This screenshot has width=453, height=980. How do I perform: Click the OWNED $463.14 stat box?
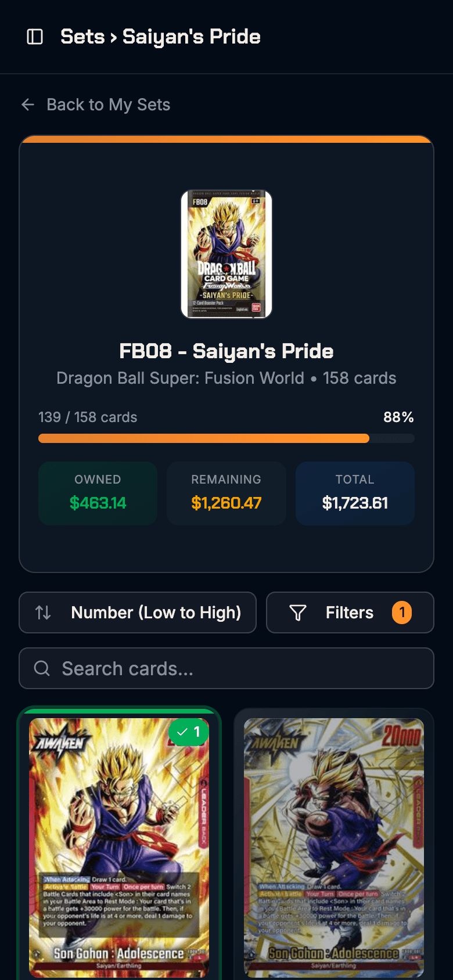pyautogui.click(x=98, y=493)
